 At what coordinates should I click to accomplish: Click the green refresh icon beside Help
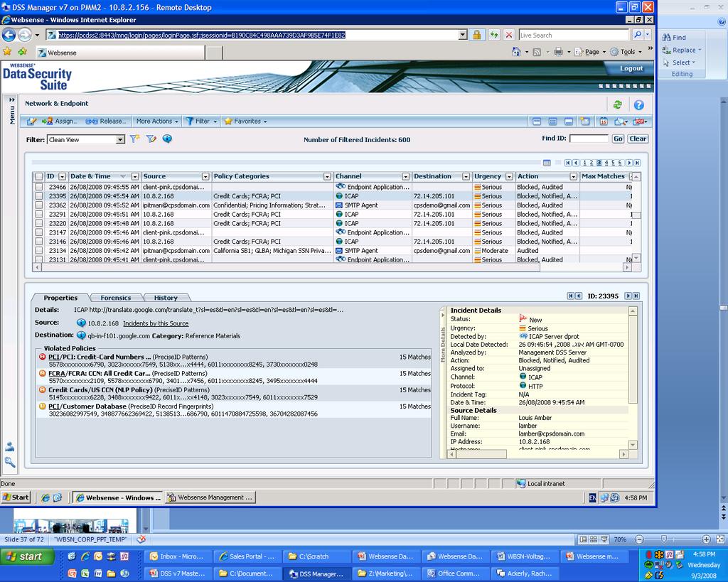tap(617, 105)
